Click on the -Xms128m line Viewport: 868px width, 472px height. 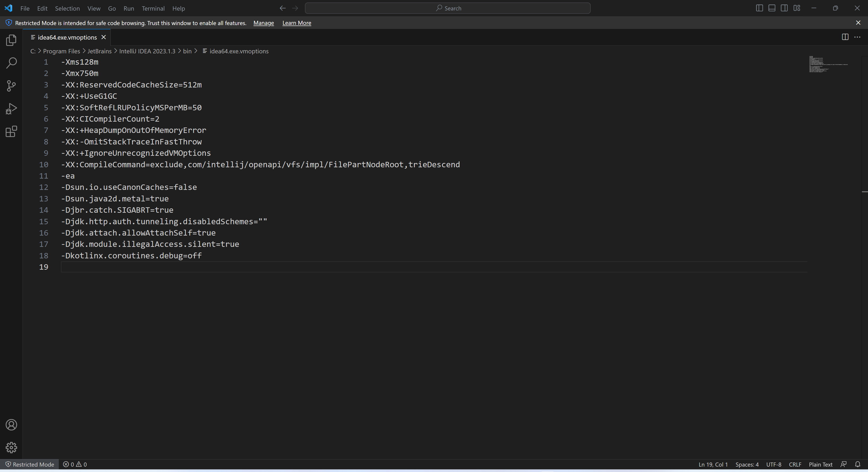click(80, 62)
